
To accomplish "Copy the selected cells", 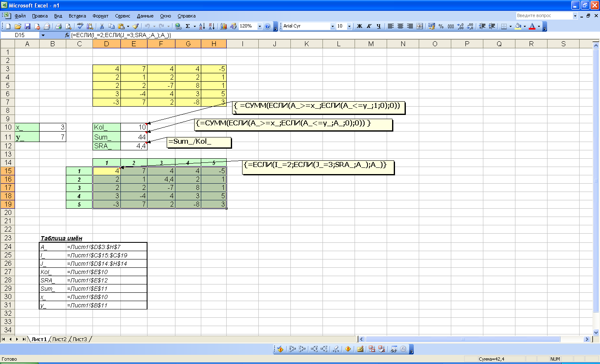I will point(111,26).
